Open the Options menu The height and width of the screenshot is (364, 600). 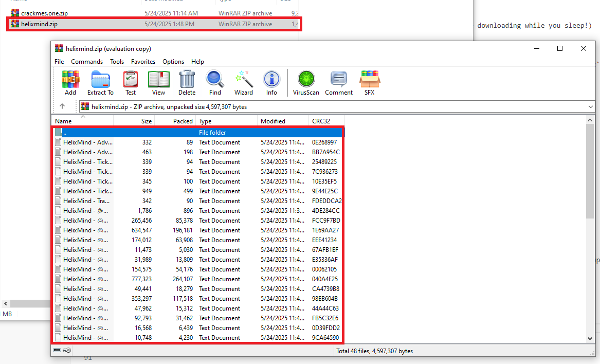pyautogui.click(x=173, y=62)
